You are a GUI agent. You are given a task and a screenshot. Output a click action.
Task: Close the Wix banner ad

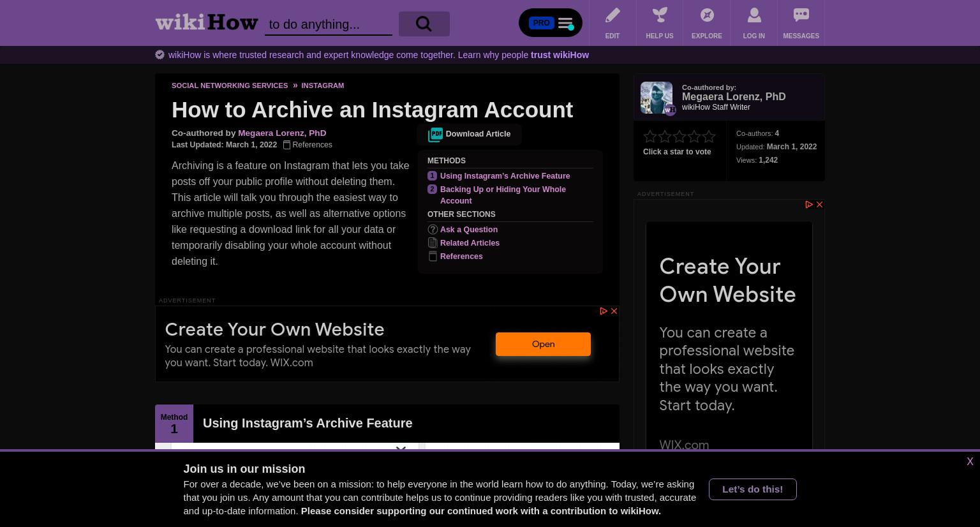(614, 311)
